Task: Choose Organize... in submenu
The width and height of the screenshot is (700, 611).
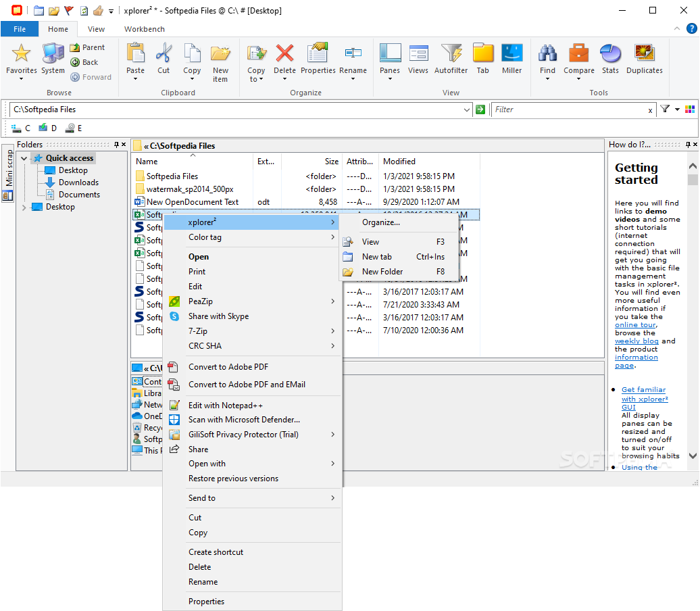Action: coord(399,222)
